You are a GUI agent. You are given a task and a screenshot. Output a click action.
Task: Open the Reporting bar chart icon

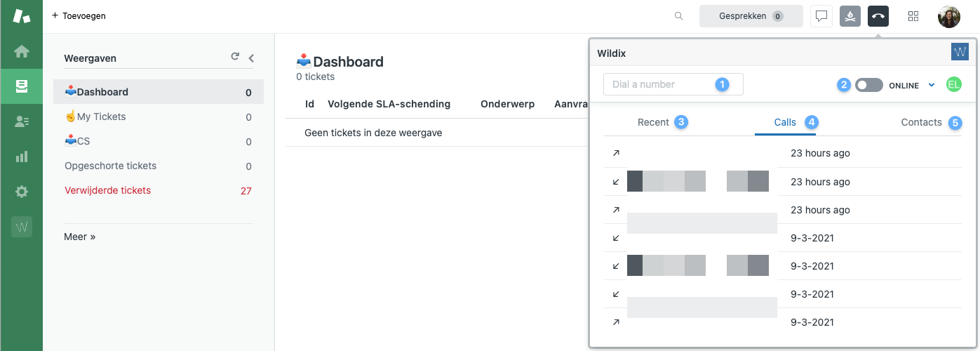21,157
